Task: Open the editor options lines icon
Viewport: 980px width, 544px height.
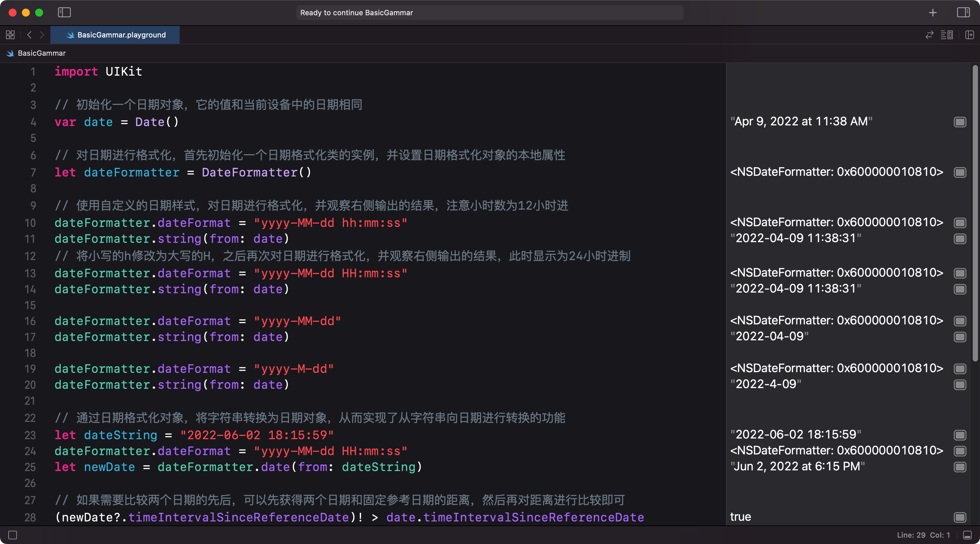Action: click(947, 35)
